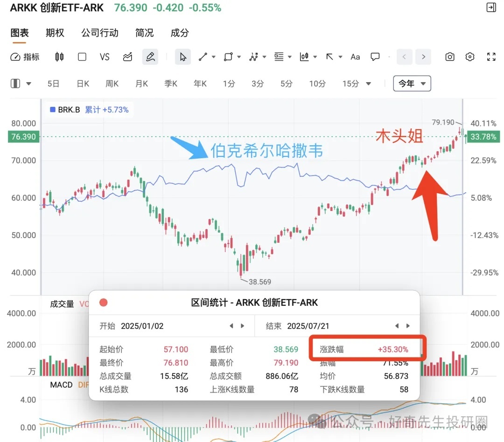
Task: Open the 指标 indicators panel
Action: click(x=25, y=57)
